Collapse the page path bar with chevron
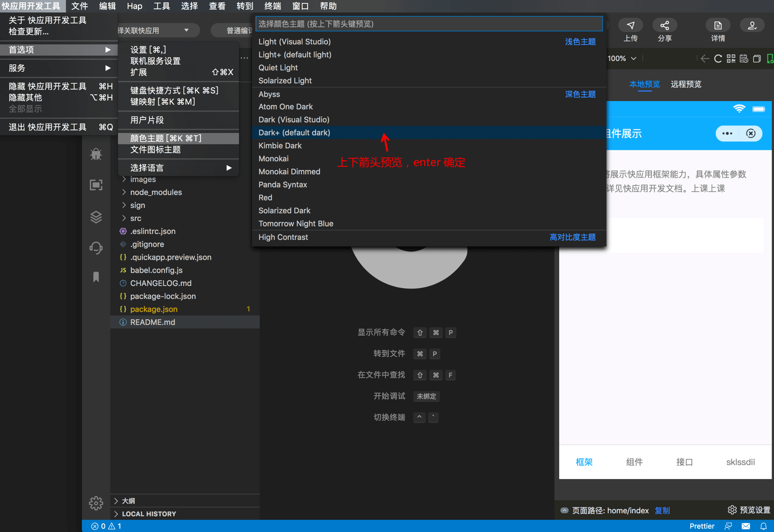 564,510
